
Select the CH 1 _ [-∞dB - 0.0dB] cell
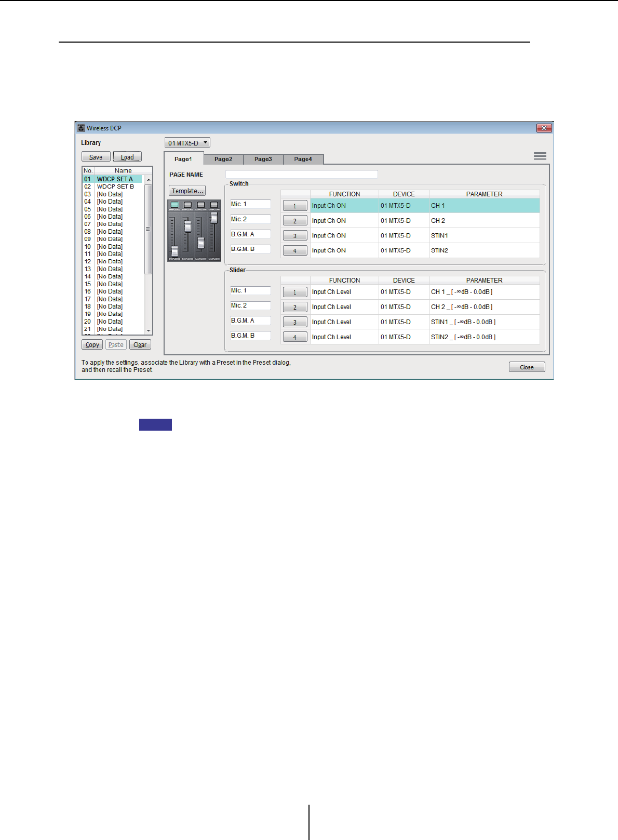point(484,292)
